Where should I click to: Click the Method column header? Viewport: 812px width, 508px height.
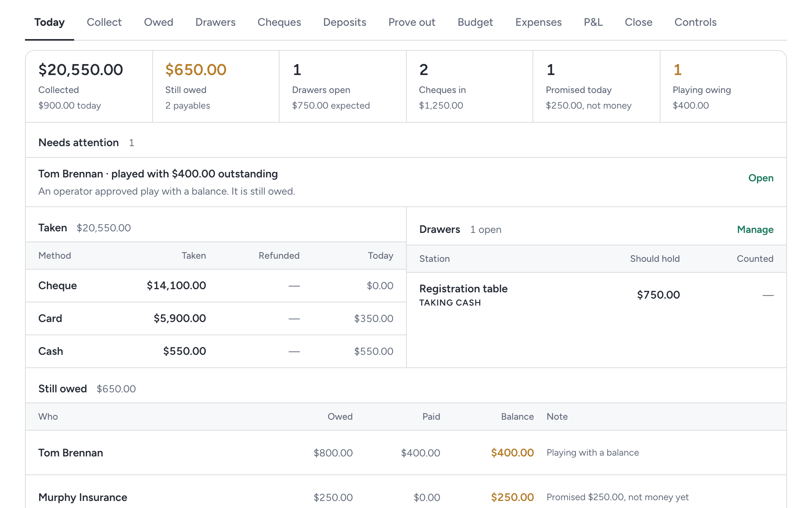click(55, 256)
